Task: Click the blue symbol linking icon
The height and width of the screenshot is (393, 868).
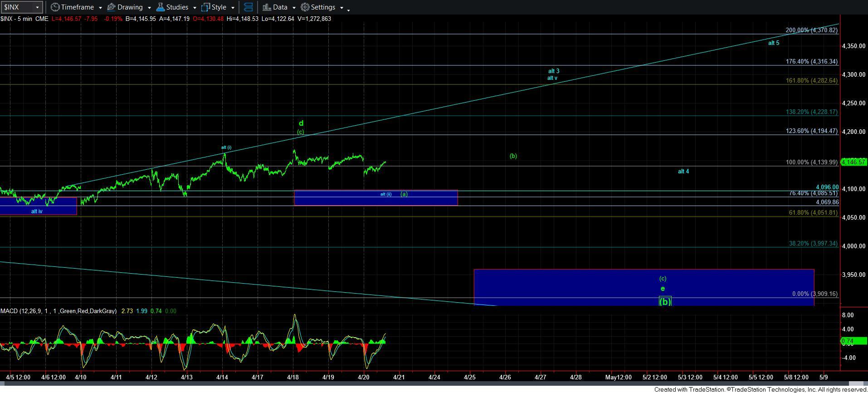Action: click(248, 7)
